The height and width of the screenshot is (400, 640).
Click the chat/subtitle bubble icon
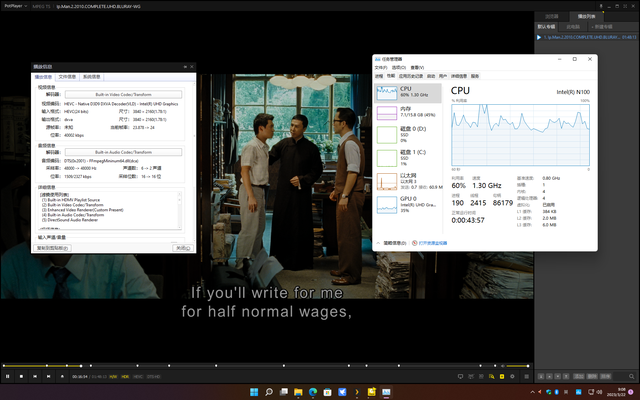[460, 376]
